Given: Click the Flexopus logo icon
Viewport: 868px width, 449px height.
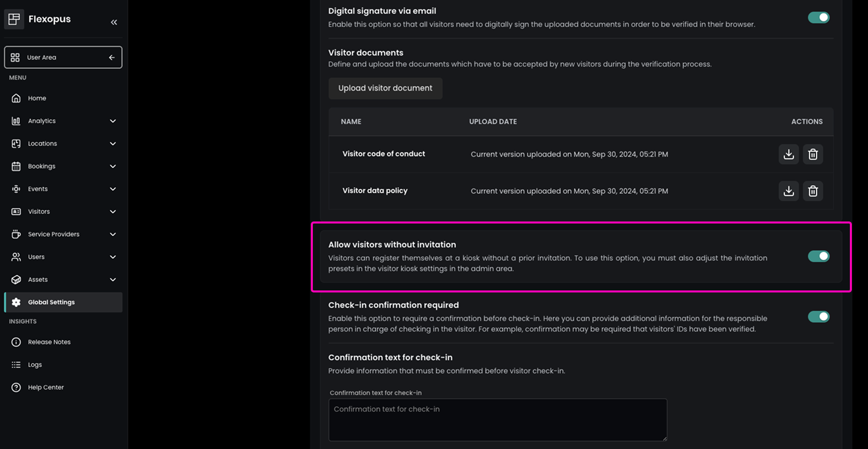Looking at the screenshot, I should 14,19.
